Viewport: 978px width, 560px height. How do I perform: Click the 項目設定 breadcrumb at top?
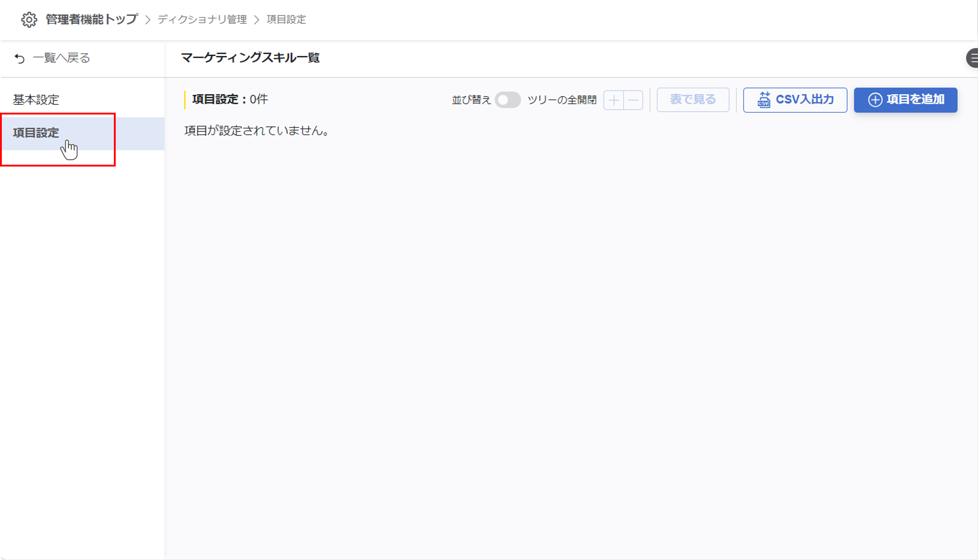286,20
